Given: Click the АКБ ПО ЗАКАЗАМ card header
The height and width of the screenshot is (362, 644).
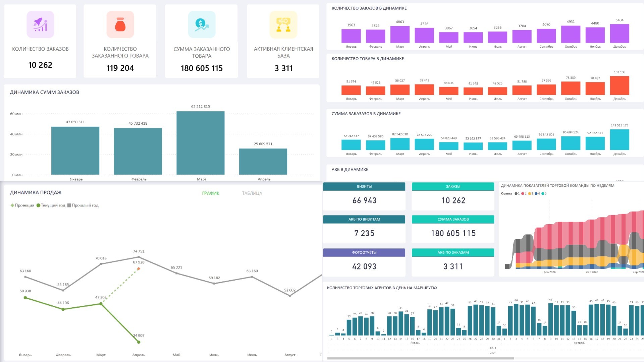Looking at the screenshot, I should (x=453, y=253).
